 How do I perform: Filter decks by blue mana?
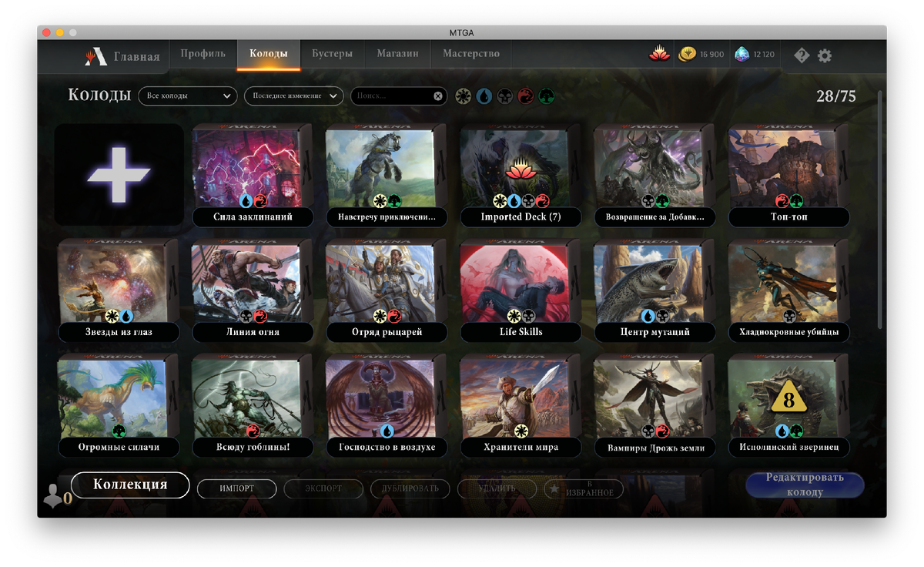click(484, 96)
